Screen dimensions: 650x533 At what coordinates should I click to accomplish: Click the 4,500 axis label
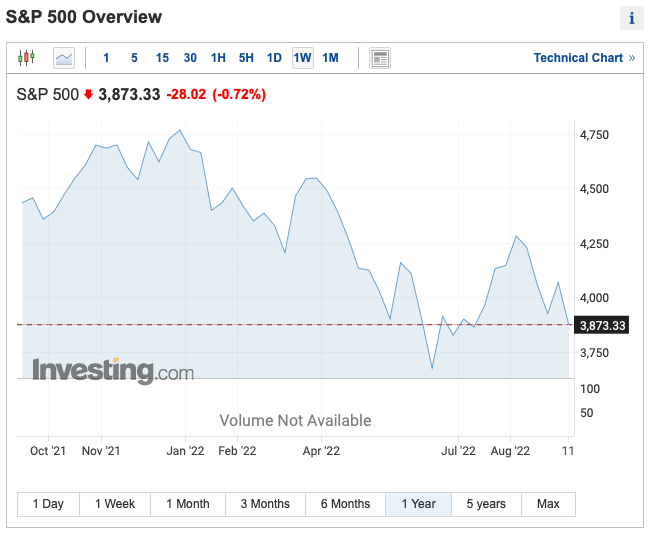[x=594, y=189]
